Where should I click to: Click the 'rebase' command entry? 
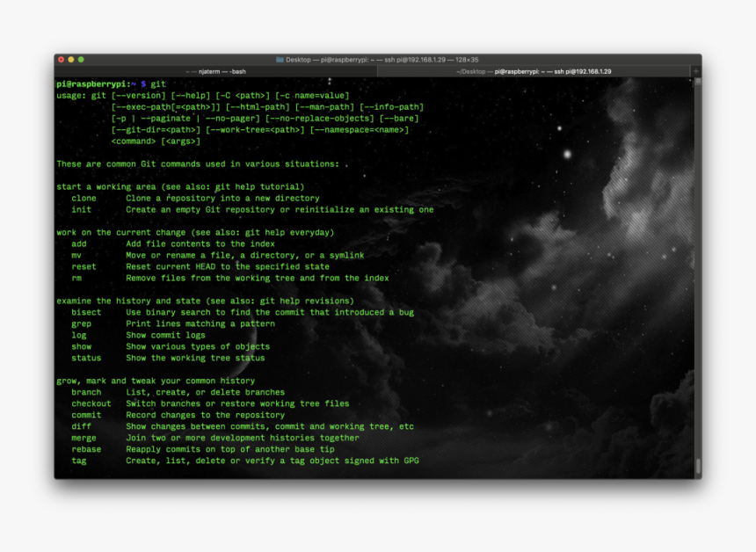point(86,449)
